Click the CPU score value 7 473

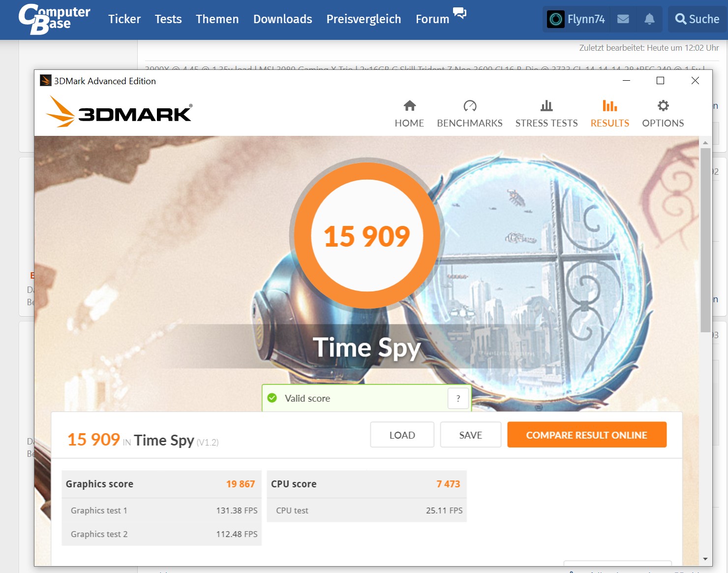448,484
